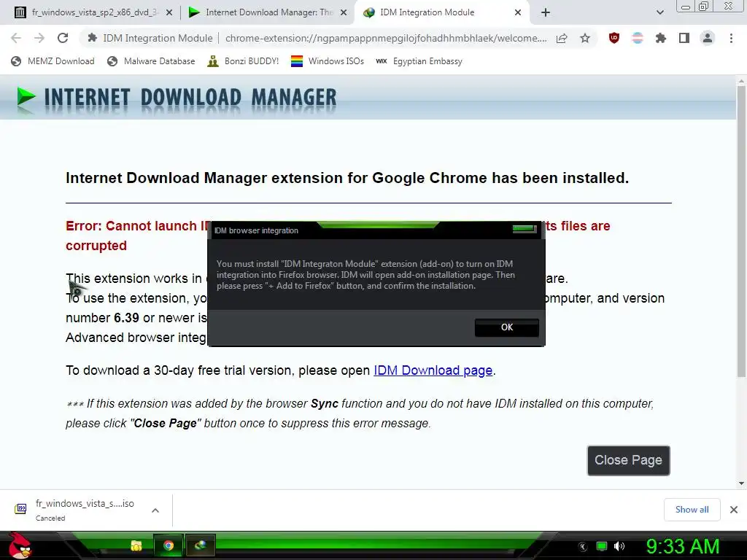Open the volume speaker tray icon
This screenshot has width=747, height=560.
pos(619,546)
